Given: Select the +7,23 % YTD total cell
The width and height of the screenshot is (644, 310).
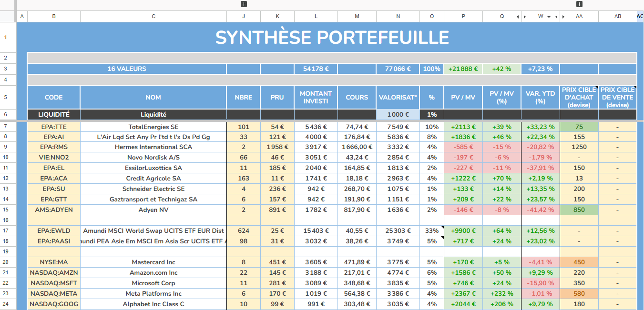Looking at the screenshot, I should coord(541,69).
